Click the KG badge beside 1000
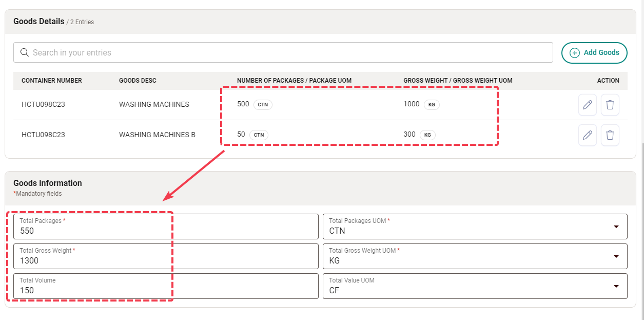The height and width of the screenshot is (320, 644). (x=432, y=105)
